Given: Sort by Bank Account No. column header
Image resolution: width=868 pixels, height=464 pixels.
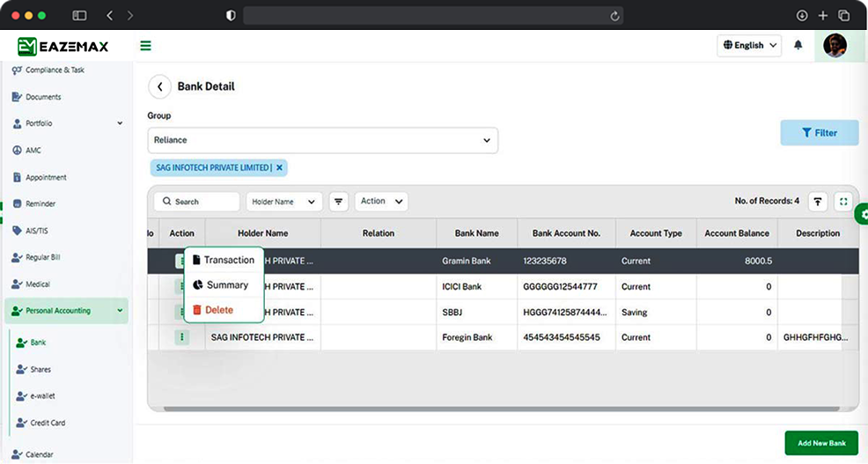Looking at the screenshot, I should coord(566,233).
